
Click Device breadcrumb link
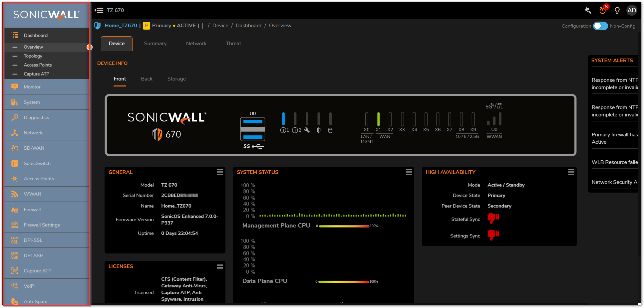[x=220, y=26]
